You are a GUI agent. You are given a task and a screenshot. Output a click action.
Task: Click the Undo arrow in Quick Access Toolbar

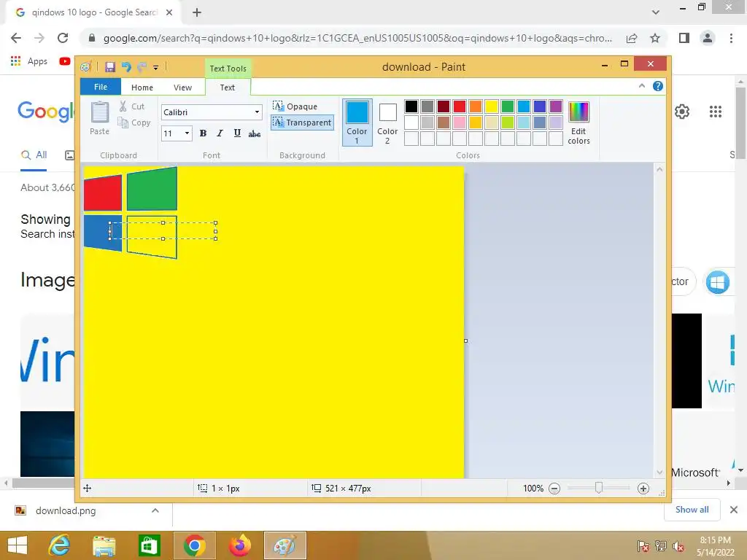click(x=126, y=67)
